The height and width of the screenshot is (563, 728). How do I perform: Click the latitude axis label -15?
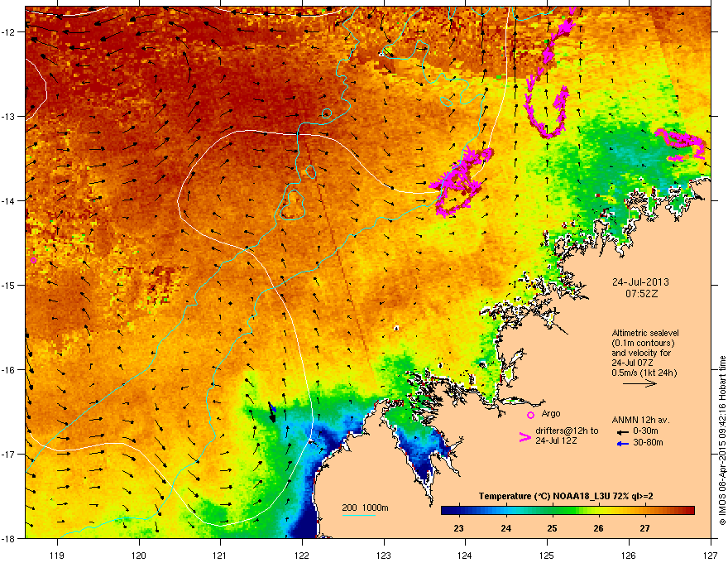click(8, 285)
